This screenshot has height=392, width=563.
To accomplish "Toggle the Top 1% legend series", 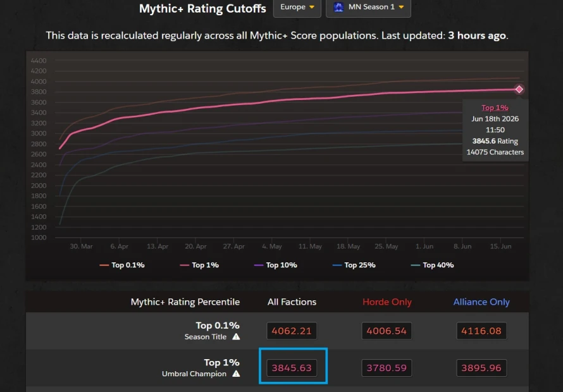I will (199, 265).
